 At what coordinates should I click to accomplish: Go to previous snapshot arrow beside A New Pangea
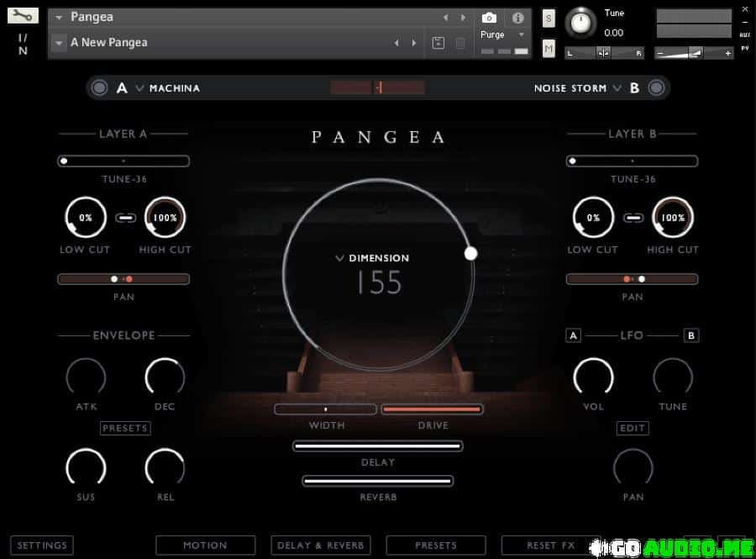click(396, 43)
